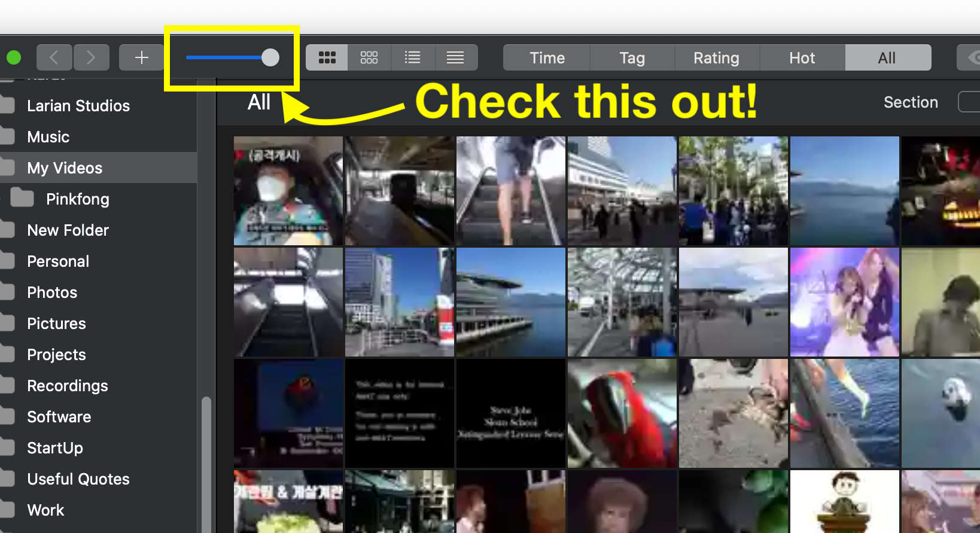Go back with the left arrow button
Viewport: 980px width, 533px height.
54,57
